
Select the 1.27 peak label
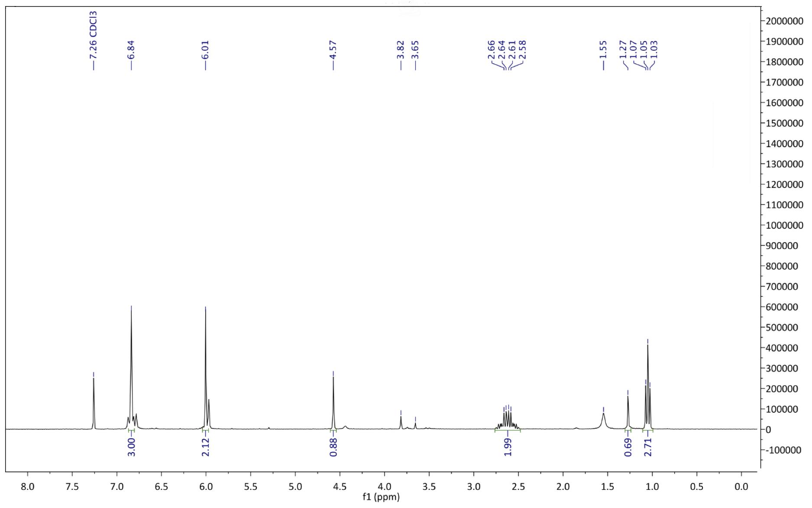[623, 50]
